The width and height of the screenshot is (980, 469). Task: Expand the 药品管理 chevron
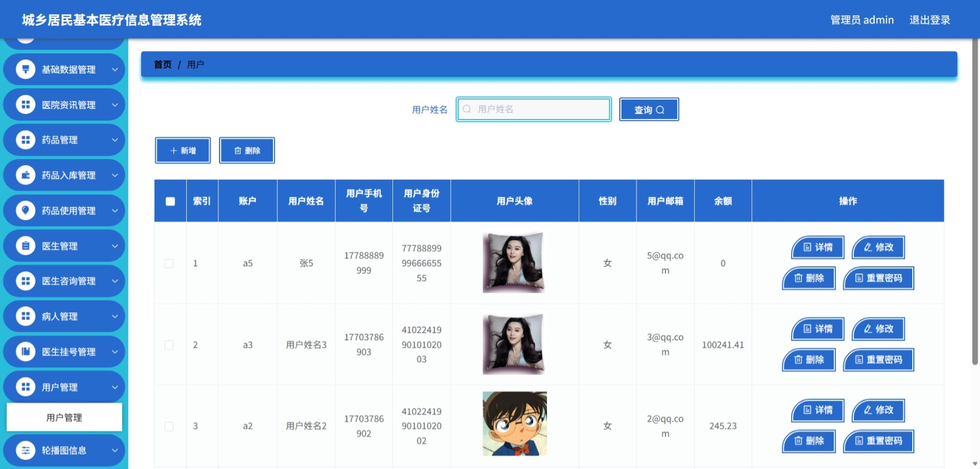tap(115, 140)
